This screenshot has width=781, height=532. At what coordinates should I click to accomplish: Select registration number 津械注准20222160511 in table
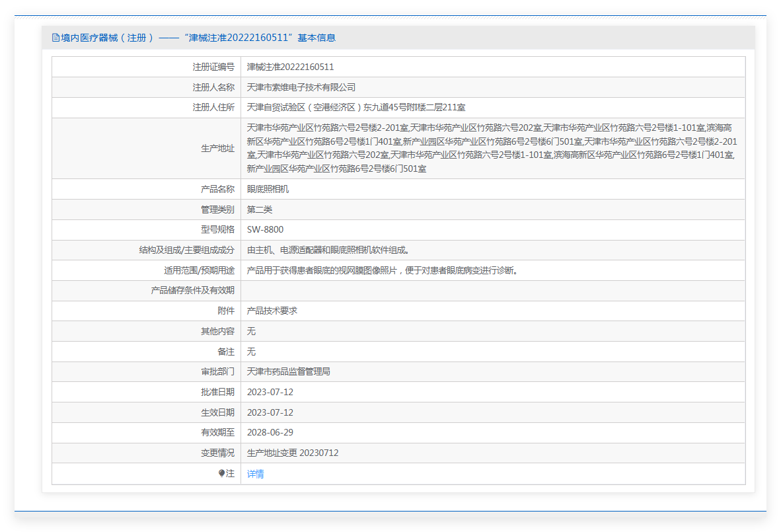(290, 67)
